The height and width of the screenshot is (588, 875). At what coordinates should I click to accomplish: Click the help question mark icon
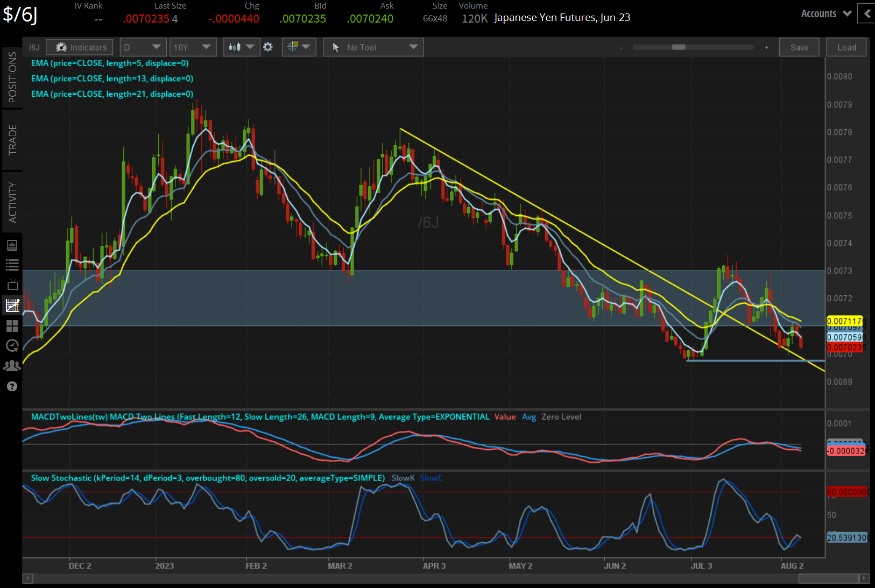(12, 386)
